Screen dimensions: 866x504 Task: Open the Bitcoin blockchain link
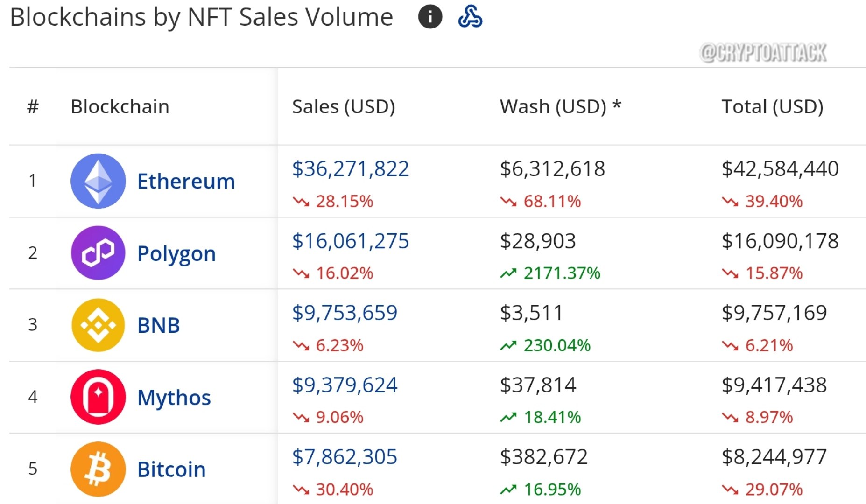click(171, 469)
